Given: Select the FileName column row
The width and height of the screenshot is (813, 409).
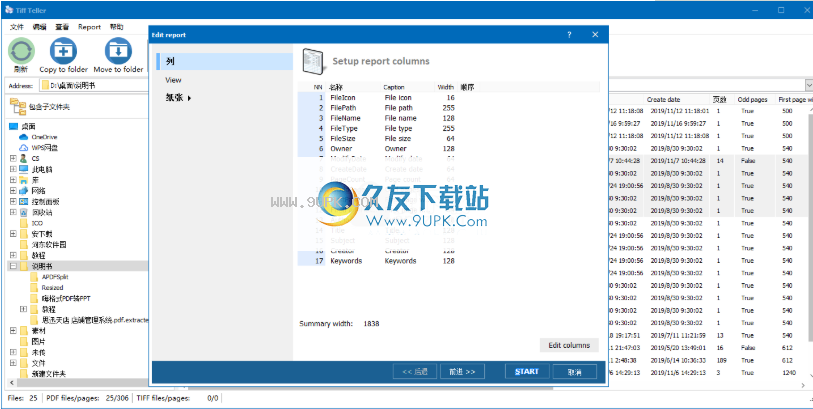Looking at the screenshot, I should click(x=377, y=118).
